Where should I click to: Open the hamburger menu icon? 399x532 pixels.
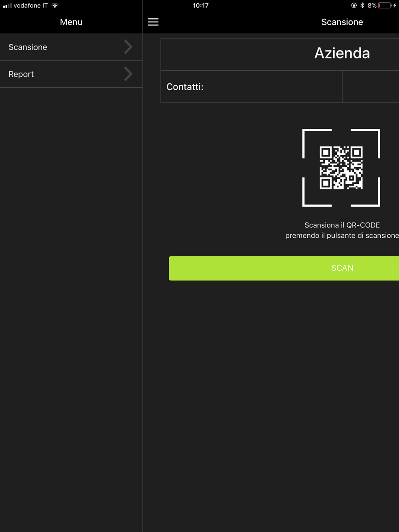click(153, 22)
